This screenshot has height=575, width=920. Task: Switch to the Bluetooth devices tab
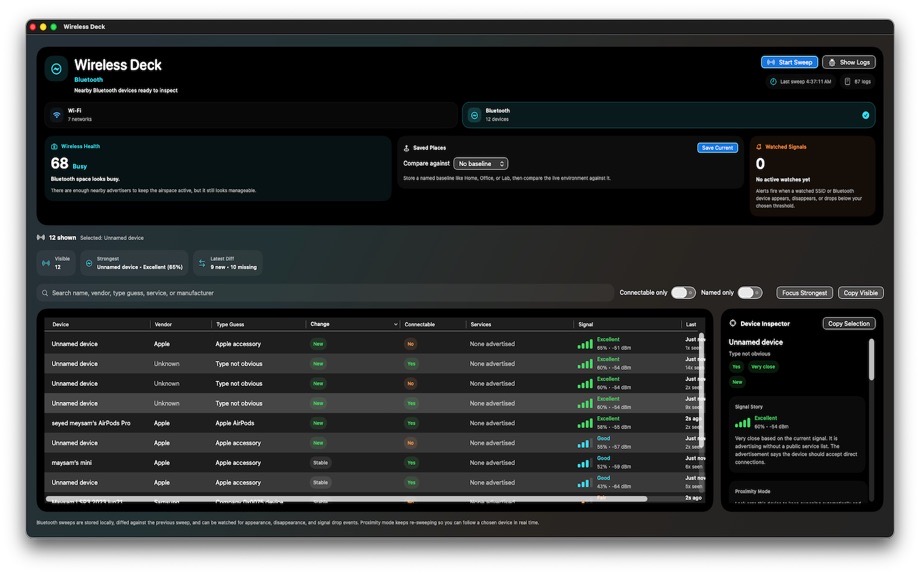(x=668, y=115)
